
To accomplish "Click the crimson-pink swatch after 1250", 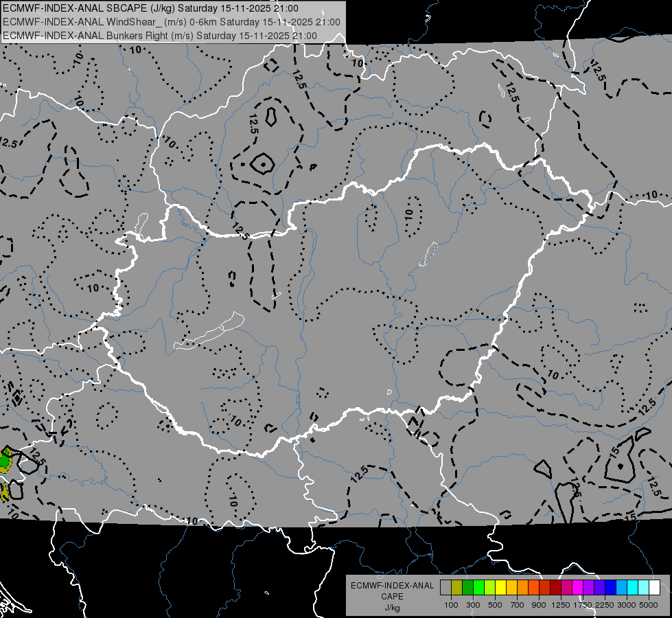I will coord(566,588).
